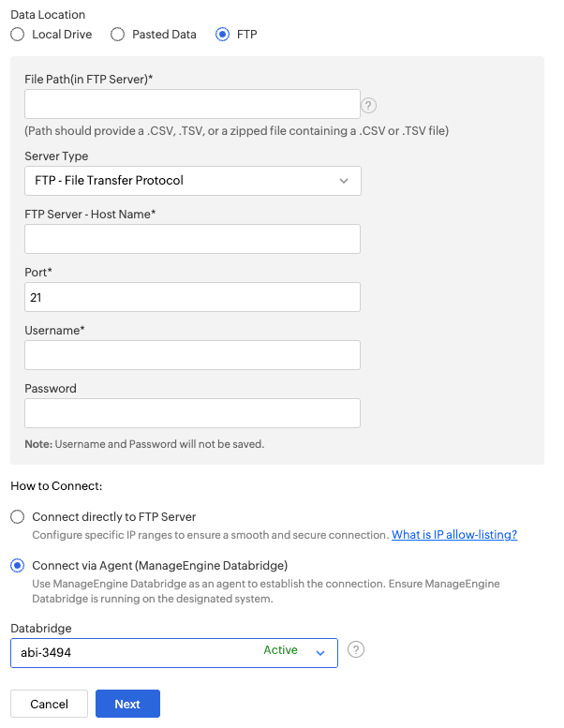Focus the Password input field
564x728 pixels.
pos(193,413)
